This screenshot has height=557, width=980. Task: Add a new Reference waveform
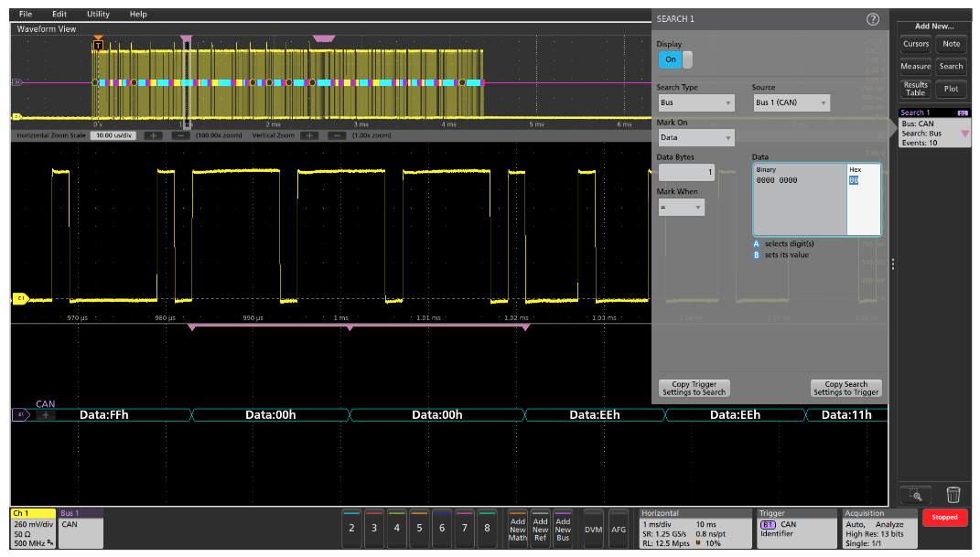click(541, 529)
